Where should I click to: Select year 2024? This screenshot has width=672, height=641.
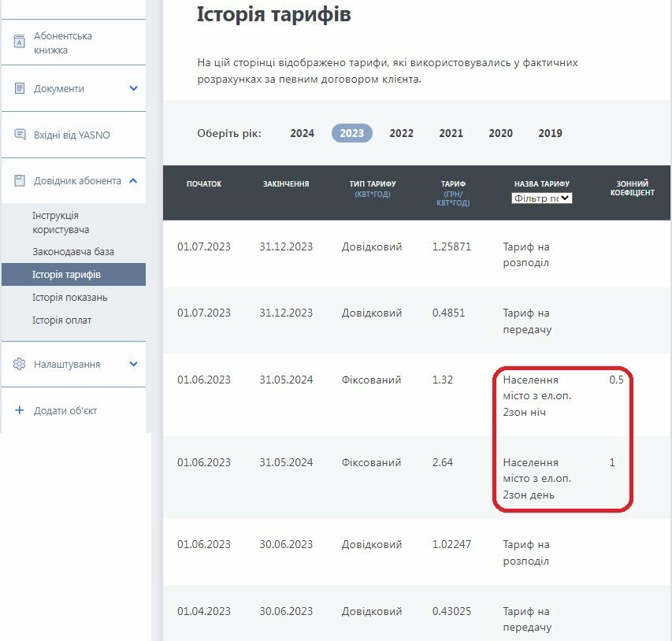pyautogui.click(x=303, y=133)
